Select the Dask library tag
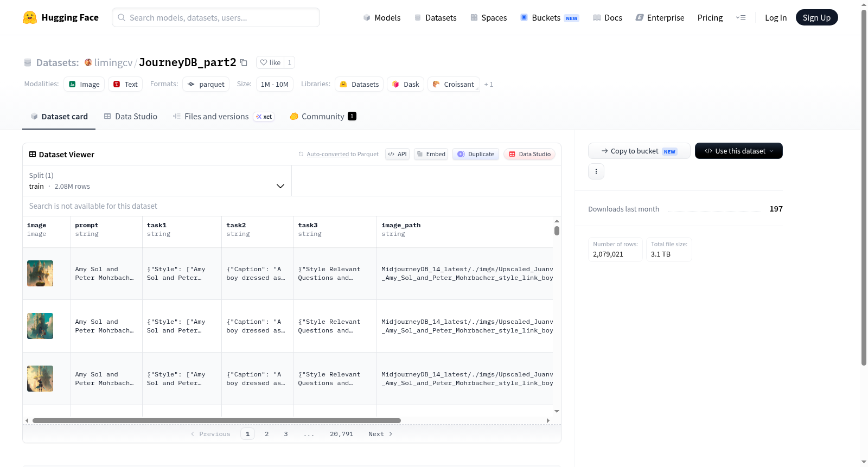This screenshot has width=868, height=467. 405,84
